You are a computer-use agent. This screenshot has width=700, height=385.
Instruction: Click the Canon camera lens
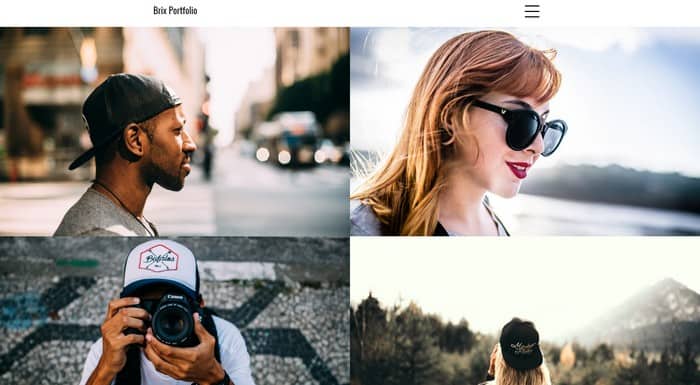click(x=173, y=322)
